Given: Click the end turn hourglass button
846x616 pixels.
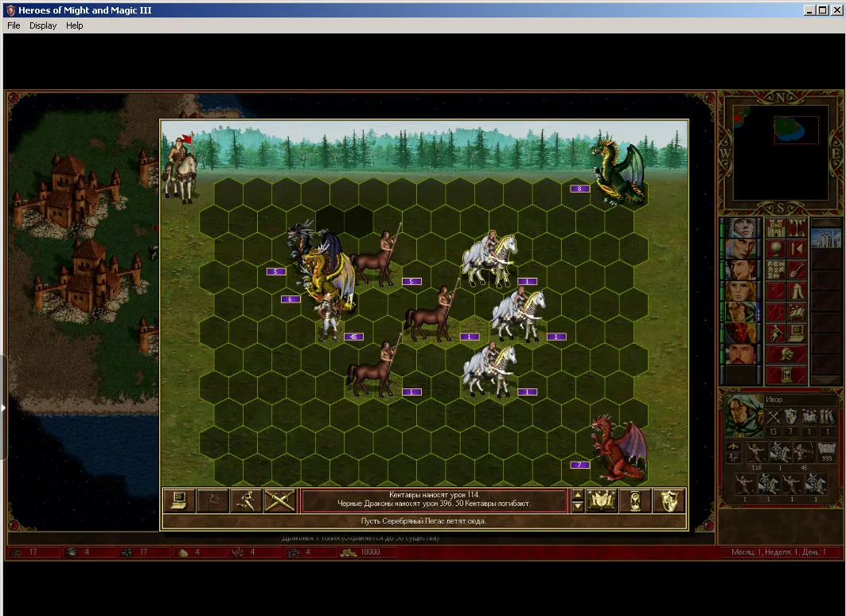Looking at the screenshot, I should click(x=786, y=376).
